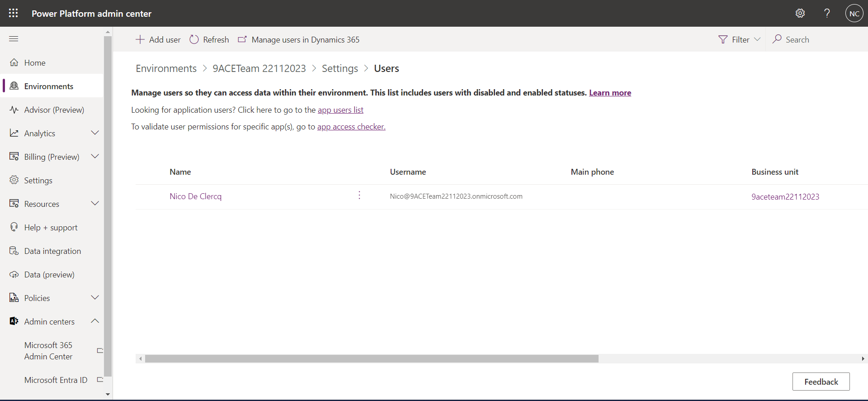Viewport: 868px width, 401px height.
Task: Click the Environments sidebar icon
Action: pos(14,86)
